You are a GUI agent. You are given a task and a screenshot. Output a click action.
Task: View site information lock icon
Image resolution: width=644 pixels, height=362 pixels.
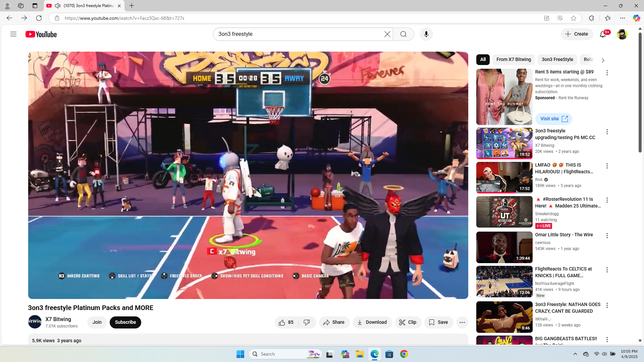pos(57,18)
